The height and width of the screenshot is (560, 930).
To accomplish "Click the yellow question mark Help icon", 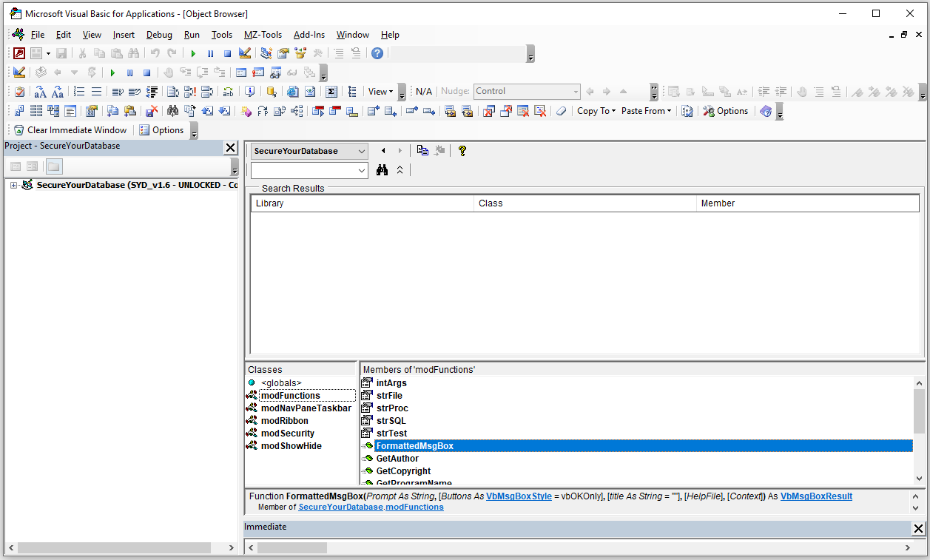I will tap(462, 150).
